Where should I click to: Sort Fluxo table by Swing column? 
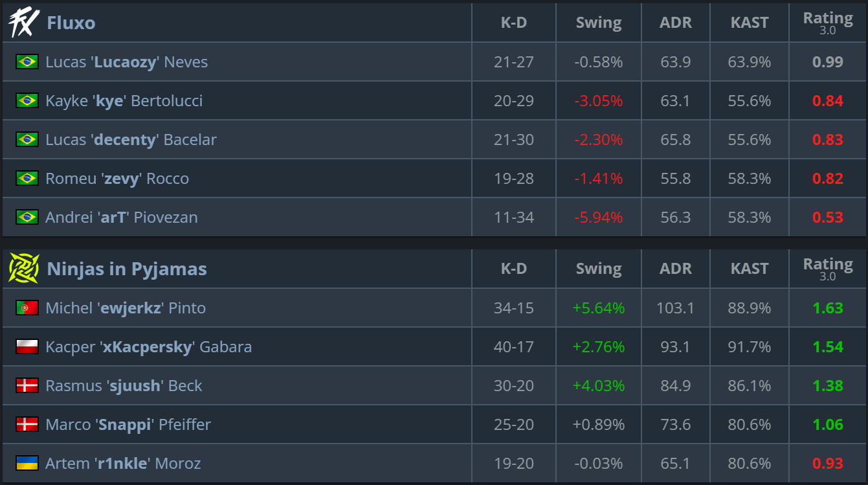click(599, 23)
